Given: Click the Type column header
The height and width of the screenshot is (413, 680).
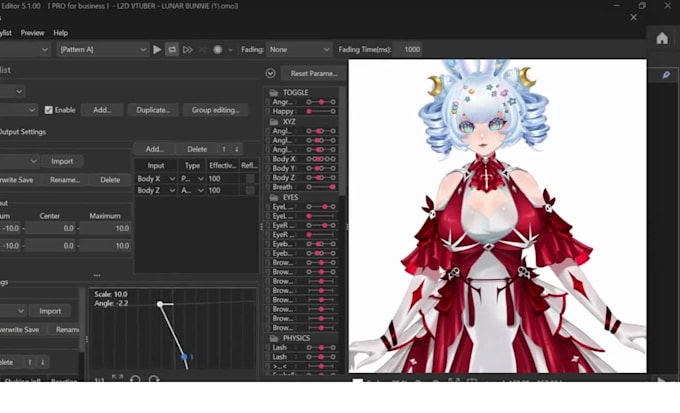Looking at the screenshot, I should tap(192, 165).
